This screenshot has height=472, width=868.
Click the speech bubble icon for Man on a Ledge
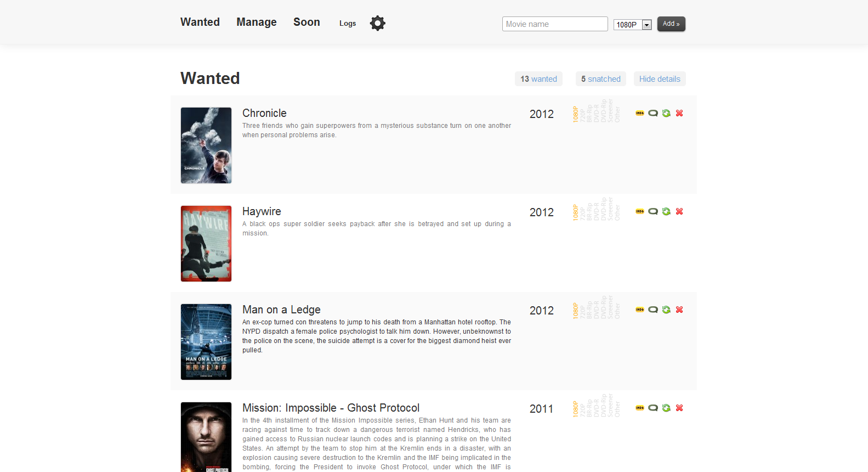pyautogui.click(x=653, y=310)
